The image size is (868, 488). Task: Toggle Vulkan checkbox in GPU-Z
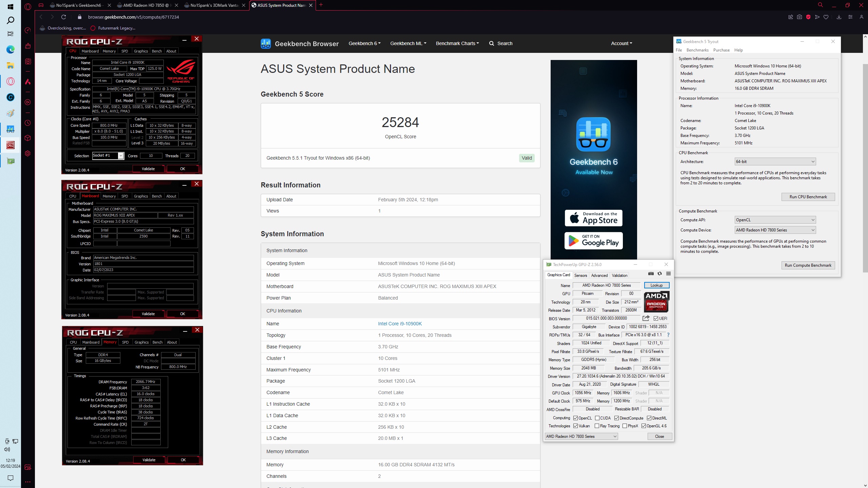tap(575, 426)
